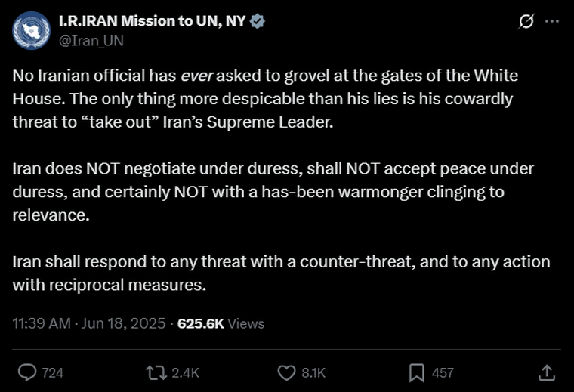Open the three-dot More options menu
Image resolution: width=574 pixels, height=392 pixels.
(552, 22)
